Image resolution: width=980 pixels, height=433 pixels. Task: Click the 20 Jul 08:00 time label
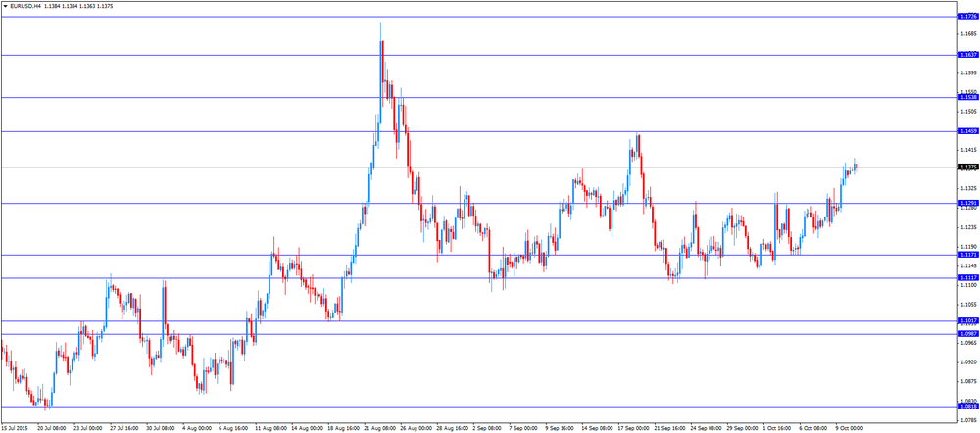51,429
